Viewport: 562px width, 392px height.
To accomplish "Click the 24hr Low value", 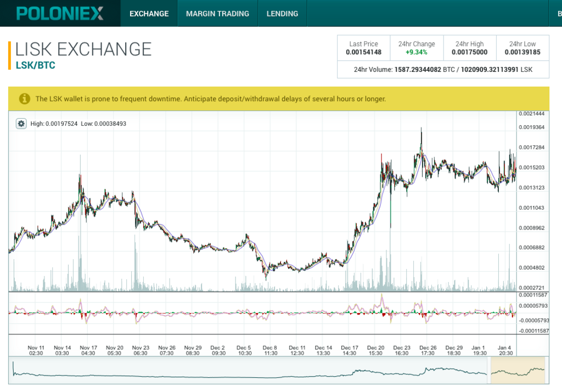I will click(x=522, y=53).
